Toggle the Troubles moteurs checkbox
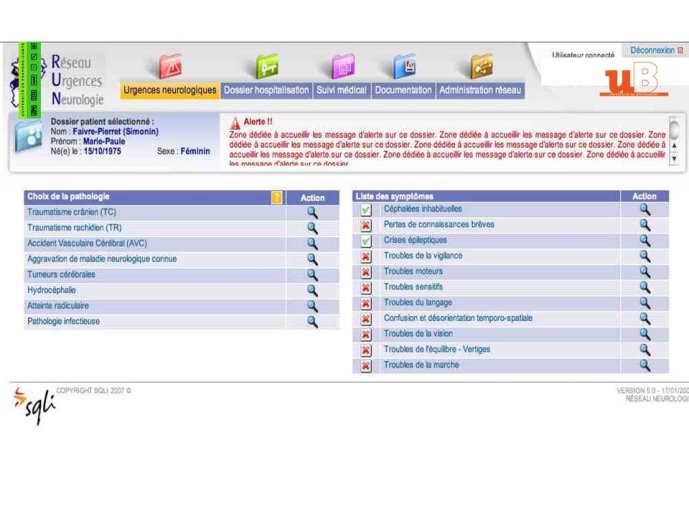Screen dimensions: 689x517 [x=366, y=272]
